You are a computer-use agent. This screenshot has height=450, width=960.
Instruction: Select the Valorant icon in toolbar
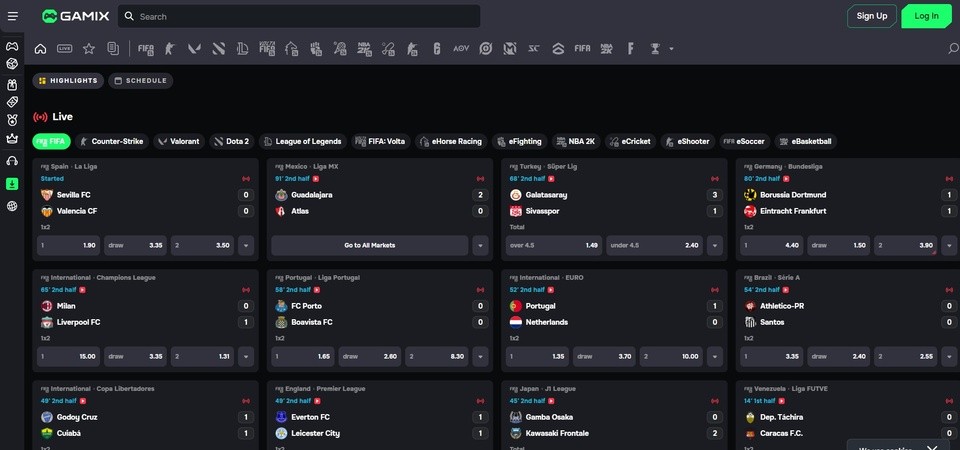[194, 49]
